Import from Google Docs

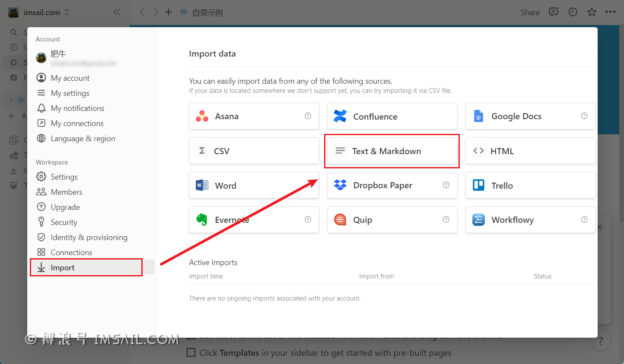(530, 116)
